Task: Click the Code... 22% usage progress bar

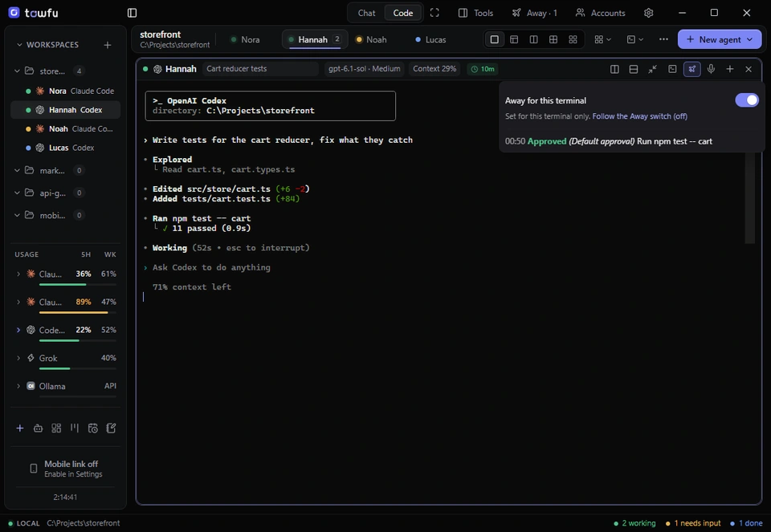Action: pyautogui.click(x=78, y=340)
